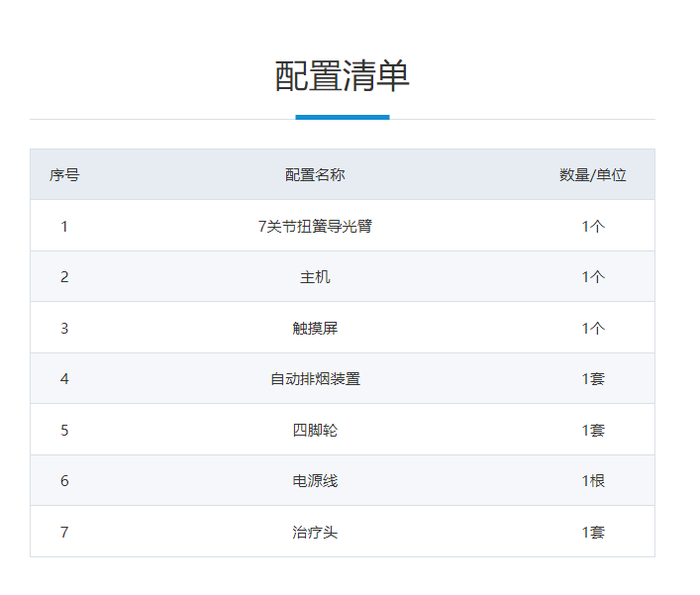Select the 主机 name cell
This screenshot has height=595, width=700.
(x=315, y=277)
